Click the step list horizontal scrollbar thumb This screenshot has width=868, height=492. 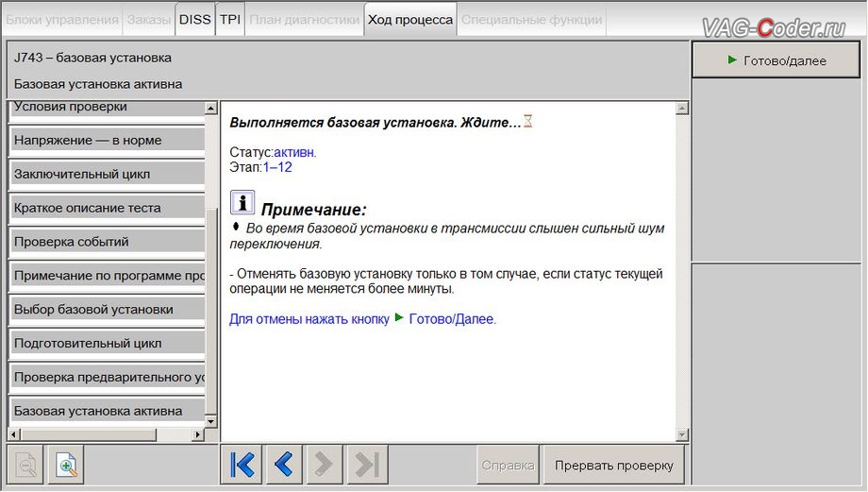coord(88,435)
